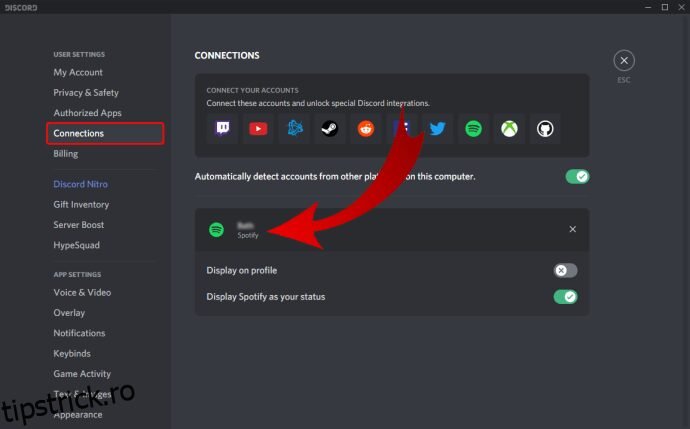Open Gift Inventory
690x429 pixels.
81,204
